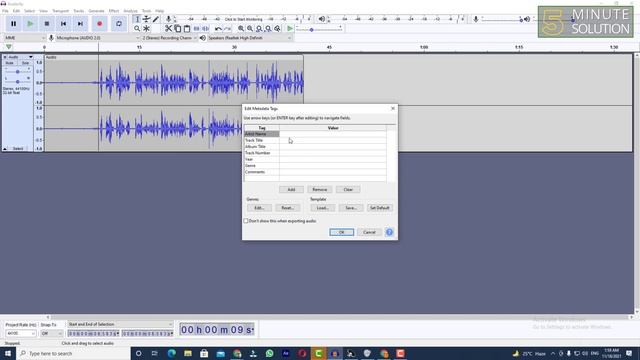Click the Silence audio selection icon
Image resolution: width=640 pixels, height=360 pixels.
[x=206, y=29]
